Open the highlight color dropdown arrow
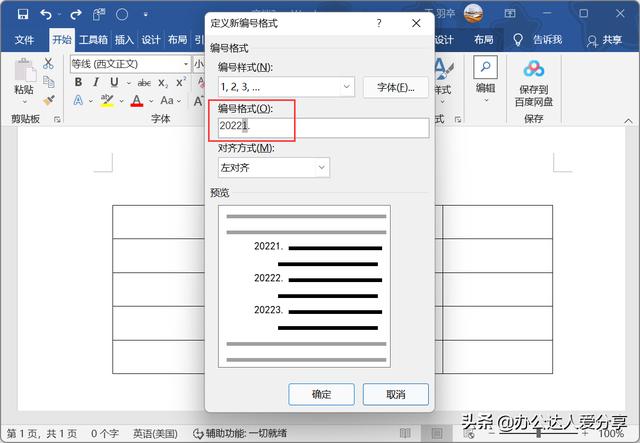Viewport: 640px width, 443px height. coord(122,101)
